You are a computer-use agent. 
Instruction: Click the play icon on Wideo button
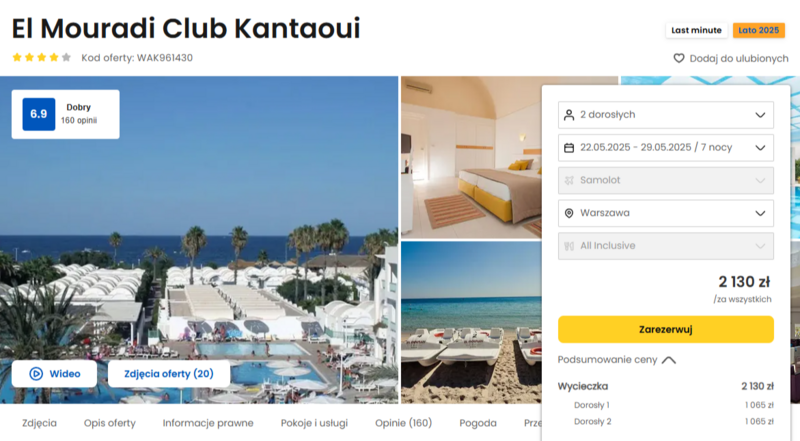pos(36,374)
